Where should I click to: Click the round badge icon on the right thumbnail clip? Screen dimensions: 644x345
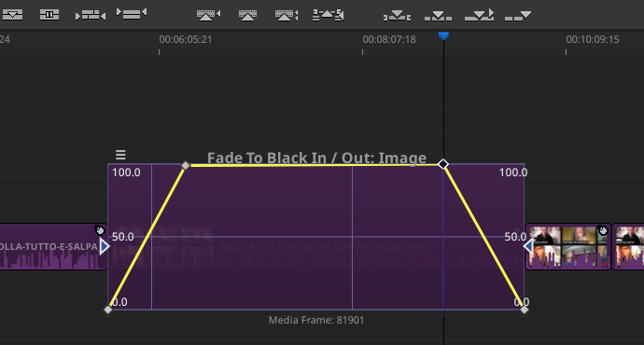(603, 230)
